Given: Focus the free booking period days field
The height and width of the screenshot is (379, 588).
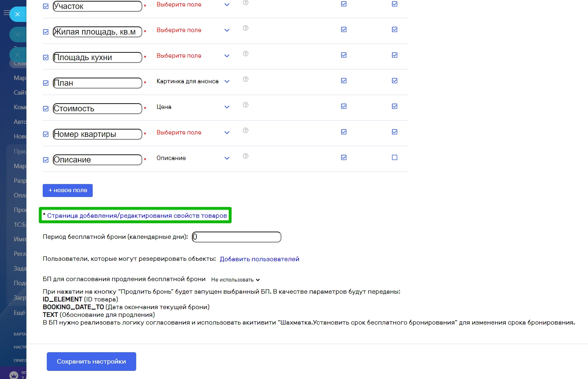Looking at the screenshot, I should coord(237,237).
